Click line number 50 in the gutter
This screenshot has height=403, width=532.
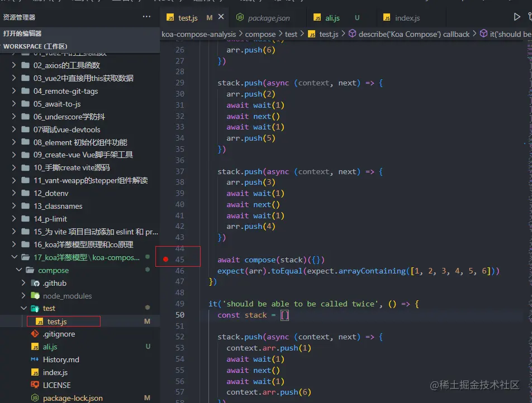180,315
